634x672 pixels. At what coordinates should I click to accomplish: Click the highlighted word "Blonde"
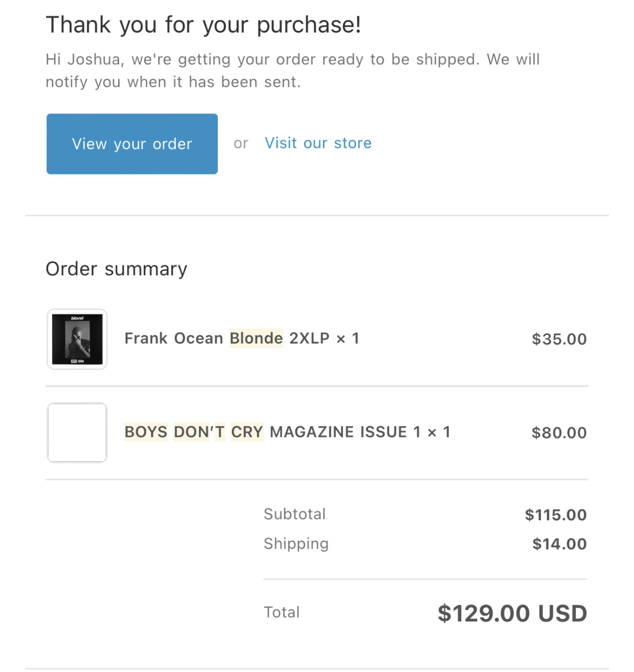pyautogui.click(x=256, y=339)
